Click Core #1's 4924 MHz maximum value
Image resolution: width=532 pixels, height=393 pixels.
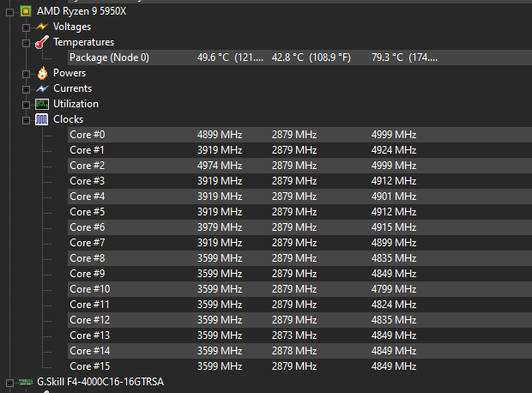pyautogui.click(x=394, y=150)
